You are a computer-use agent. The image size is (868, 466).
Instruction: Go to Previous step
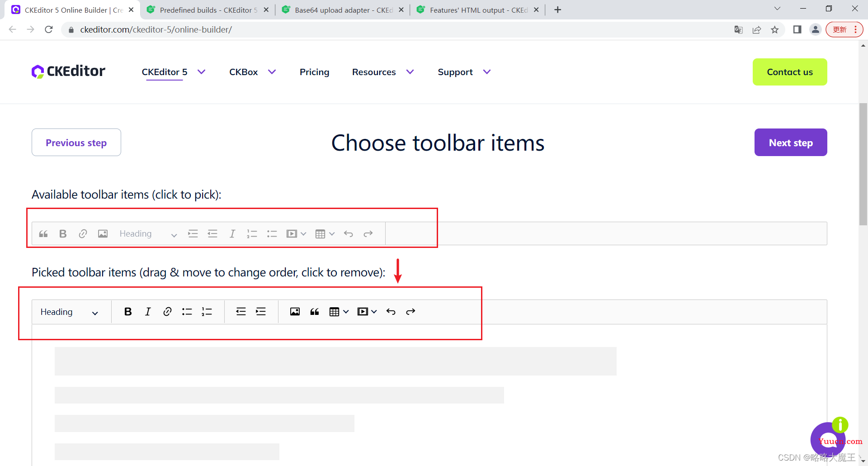coord(76,143)
